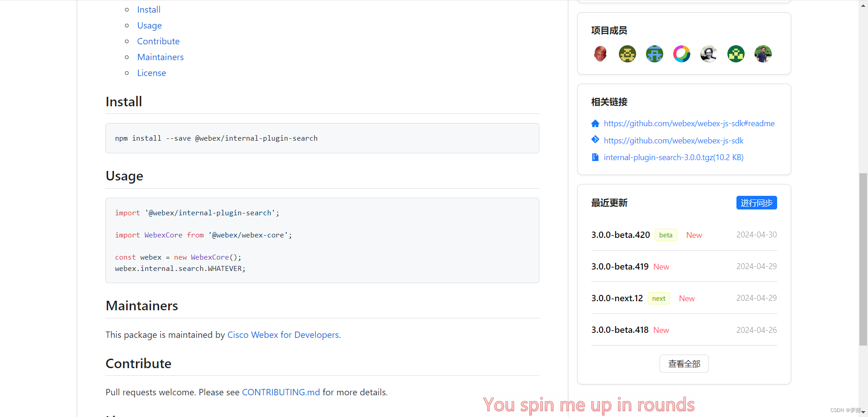Open the License section link
The image size is (868, 417).
pyautogui.click(x=151, y=72)
